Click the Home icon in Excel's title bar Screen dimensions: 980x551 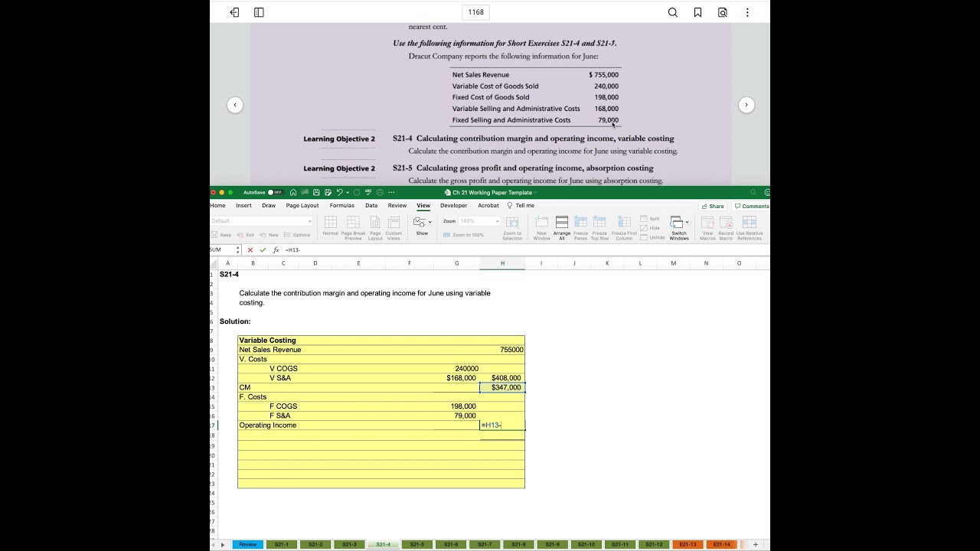(x=293, y=192)
